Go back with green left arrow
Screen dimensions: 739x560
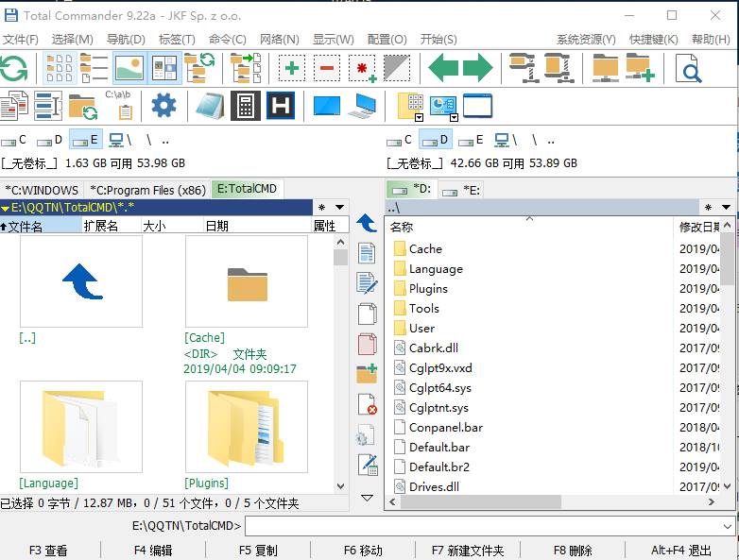click(443, 68)
